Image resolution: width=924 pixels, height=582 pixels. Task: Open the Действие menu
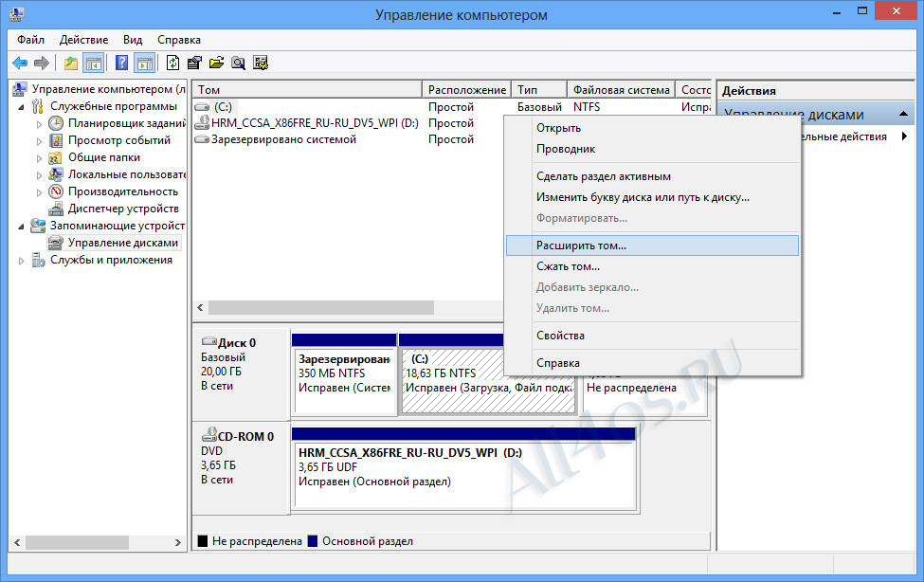pyautogui.click(x=83, y=40)
